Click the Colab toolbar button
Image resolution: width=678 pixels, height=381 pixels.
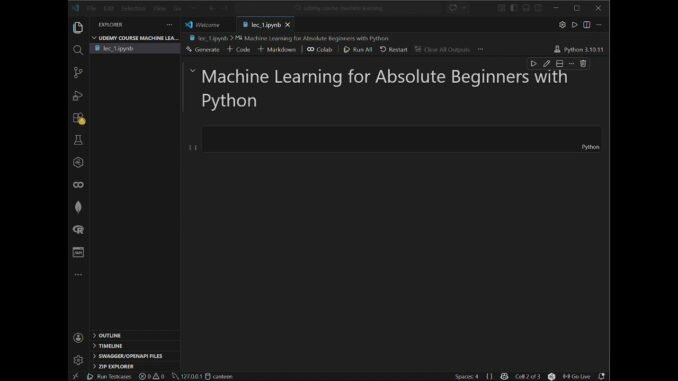320,49
